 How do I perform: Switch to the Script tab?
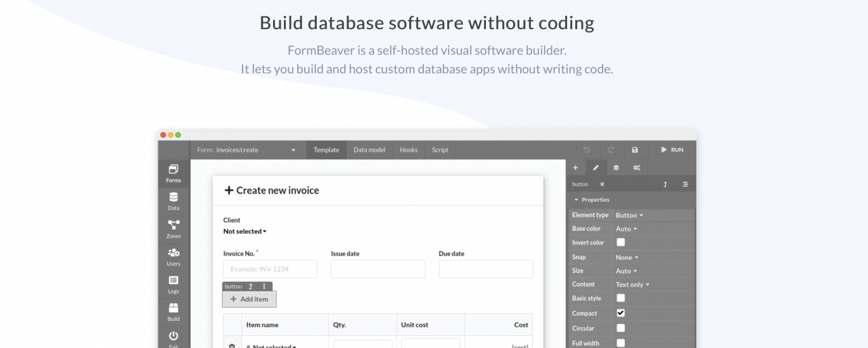(x=440, y=150)
